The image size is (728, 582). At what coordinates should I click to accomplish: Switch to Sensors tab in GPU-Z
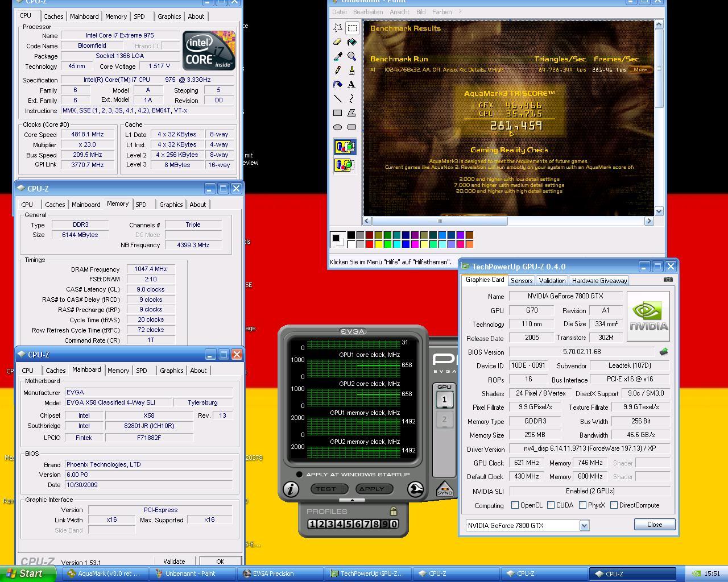pos(522,280)
